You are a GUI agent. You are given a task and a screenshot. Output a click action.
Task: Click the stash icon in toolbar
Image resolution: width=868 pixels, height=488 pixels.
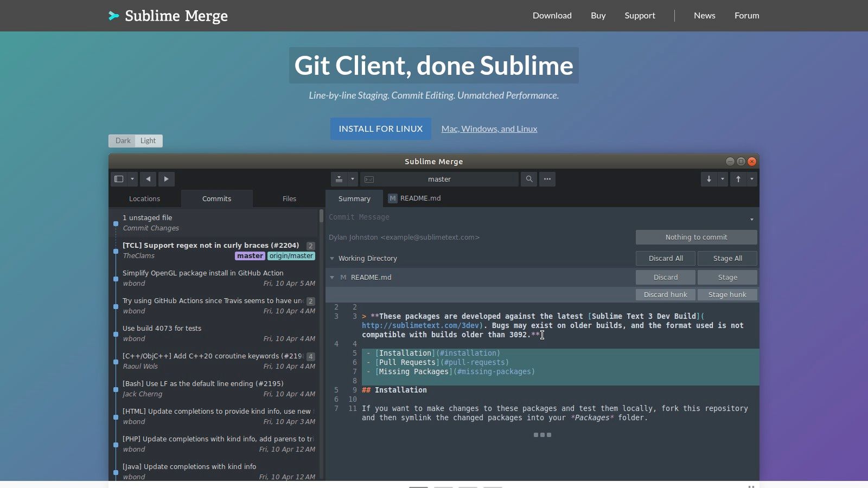tap(339, 179)
